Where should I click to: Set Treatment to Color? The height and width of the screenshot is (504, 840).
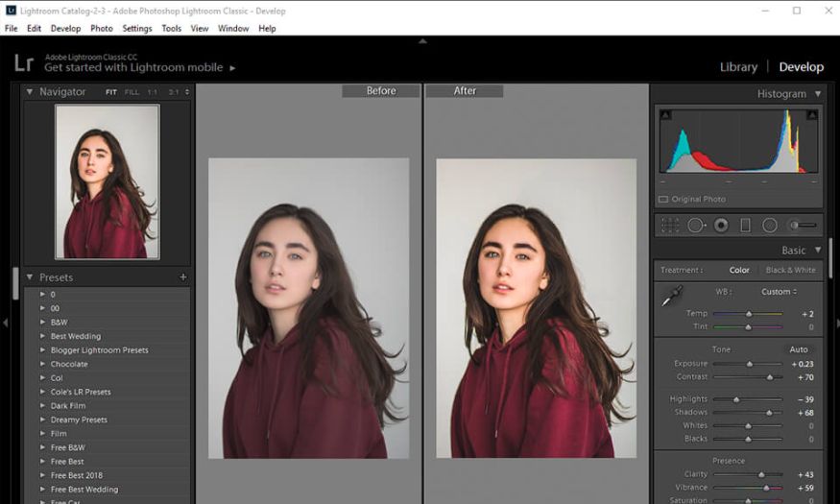coord(739,270)
